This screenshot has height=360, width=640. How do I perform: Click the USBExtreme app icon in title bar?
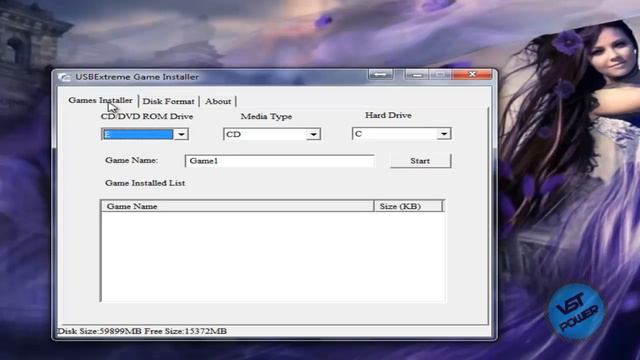(x=64, y=77)
